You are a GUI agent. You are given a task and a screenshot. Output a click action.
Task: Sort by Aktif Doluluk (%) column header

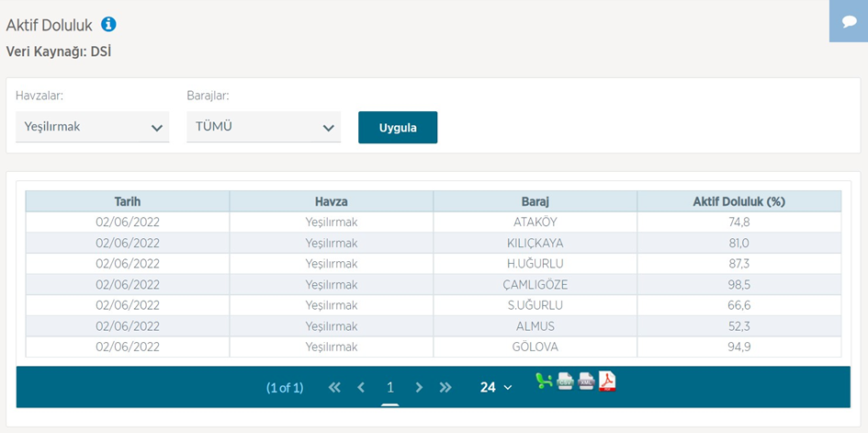pos(738,201)
